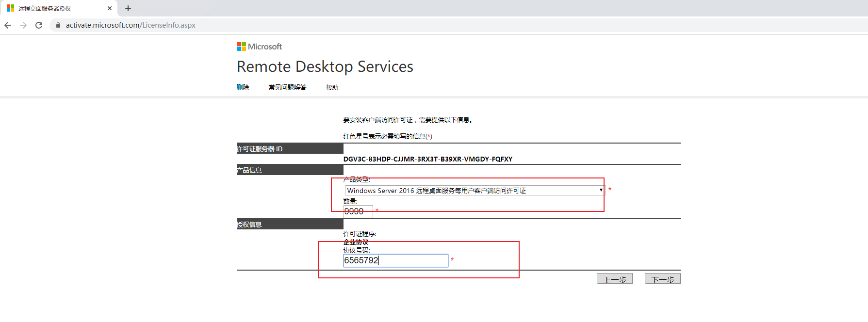Click the Microsoft logo
This screenshot has height=322, width=868.
[259, 47]
